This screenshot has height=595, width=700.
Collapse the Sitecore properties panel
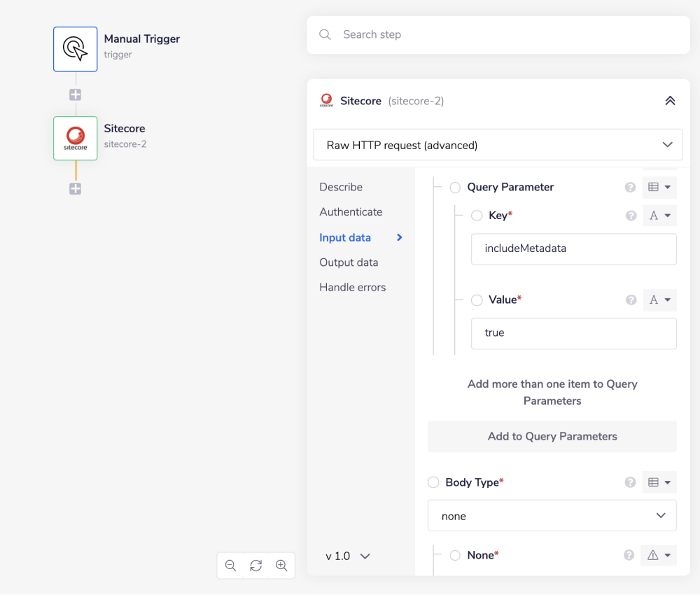click(670, 101)
